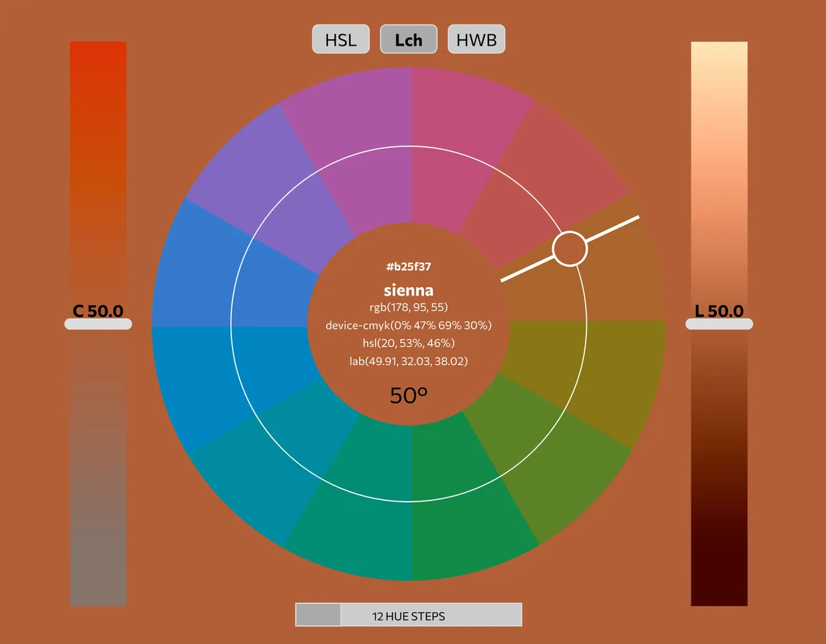Click the color name sienna
Viewport: 826px width, 644px height.
click(408, 290)
